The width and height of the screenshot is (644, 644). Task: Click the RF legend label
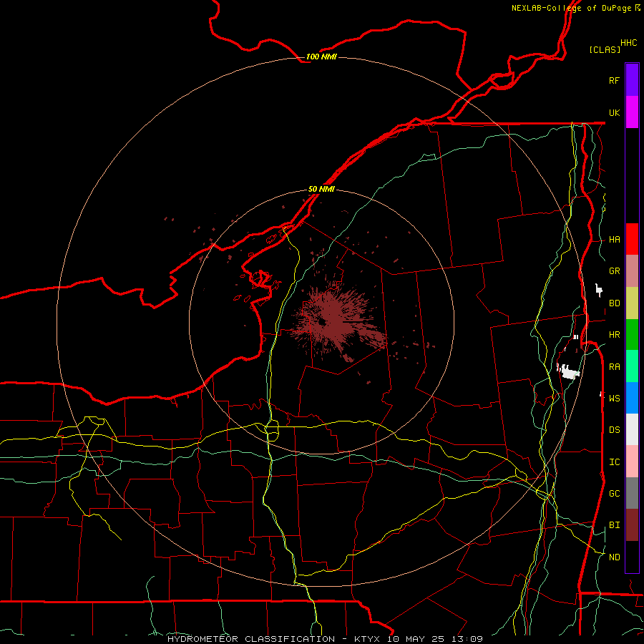614,80
